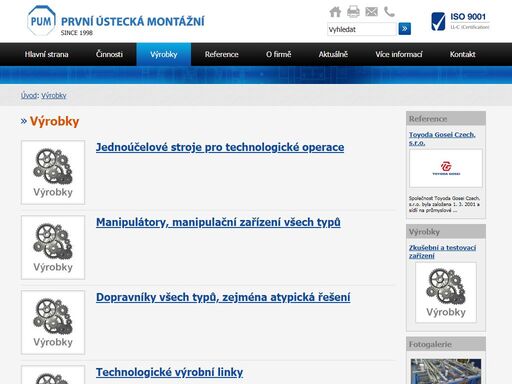
Task: Click the Úvod breadcrumb link
Action: (x=29, y=96)
